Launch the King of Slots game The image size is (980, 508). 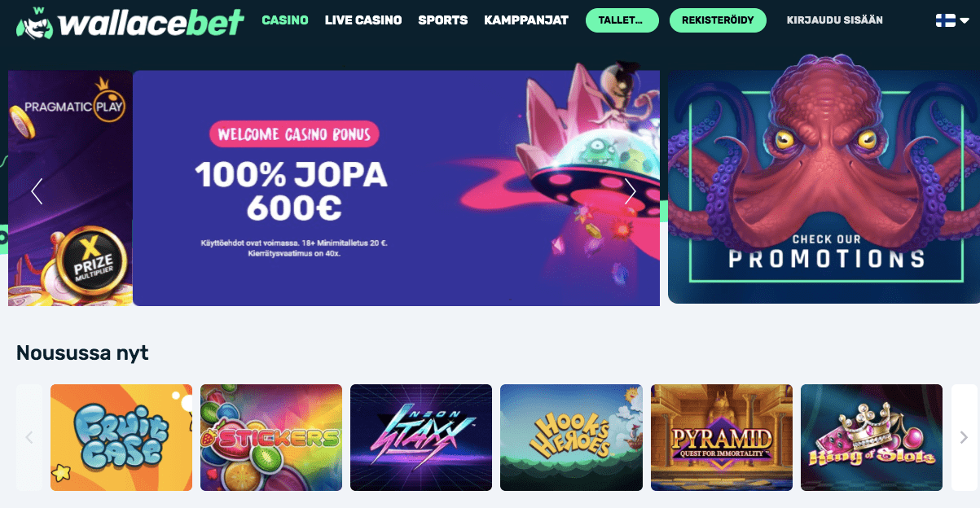click(x=872, y=438)
